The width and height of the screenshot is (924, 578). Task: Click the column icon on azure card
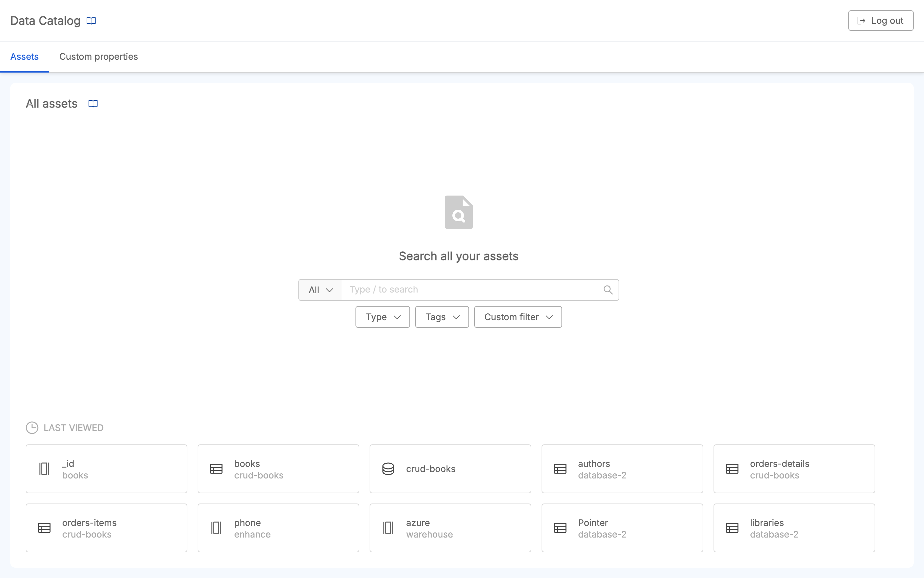[x=388, y=528]
